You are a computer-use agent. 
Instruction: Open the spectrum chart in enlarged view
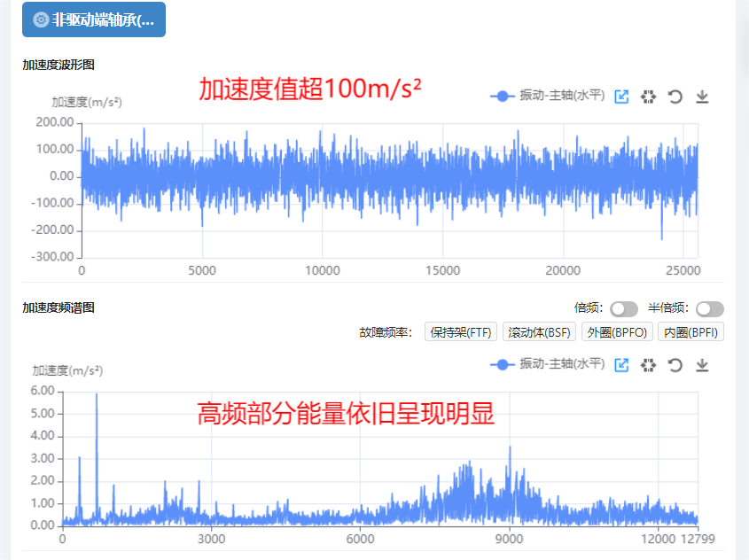point(622,365)
